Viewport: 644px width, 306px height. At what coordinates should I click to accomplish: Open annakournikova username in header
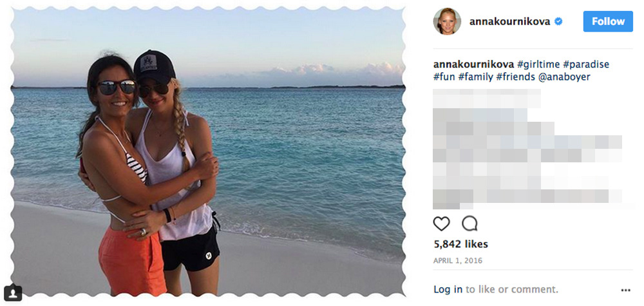[x=509, y=22]
